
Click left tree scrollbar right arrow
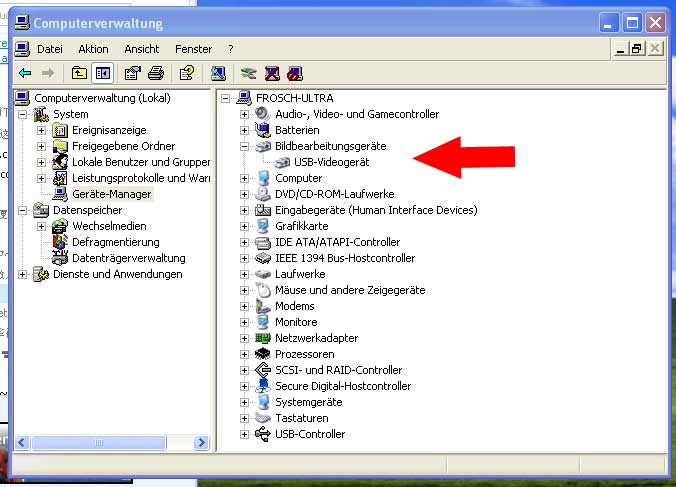pos(201,442)
